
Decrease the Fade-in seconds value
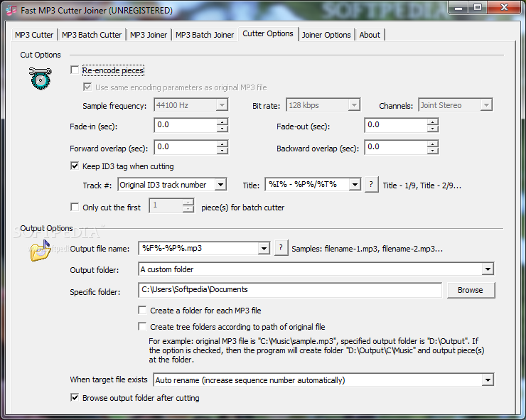(222, 129)
